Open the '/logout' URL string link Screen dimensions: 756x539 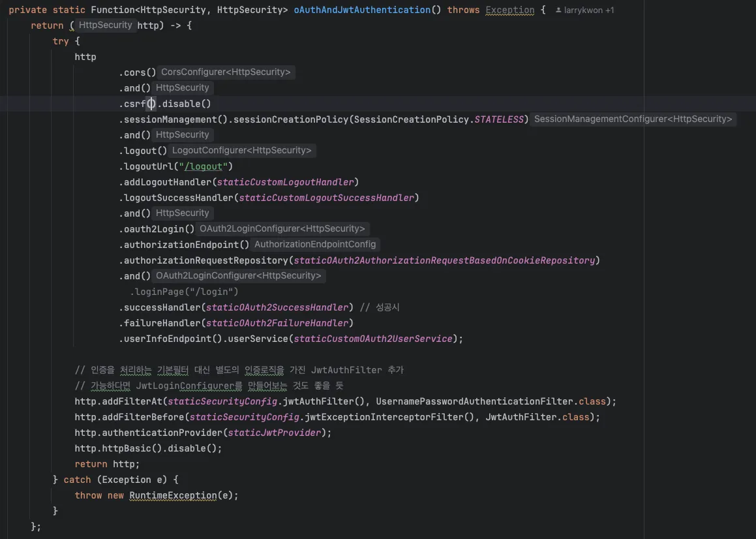click(203, 166)
